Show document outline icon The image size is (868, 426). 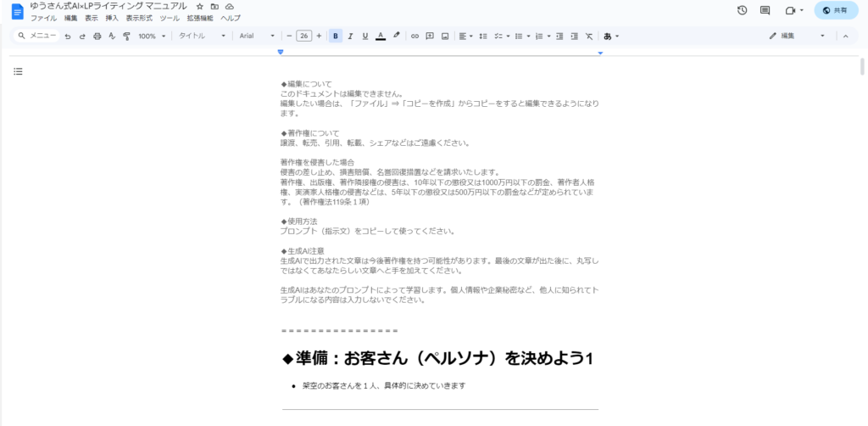pos(18,71)
